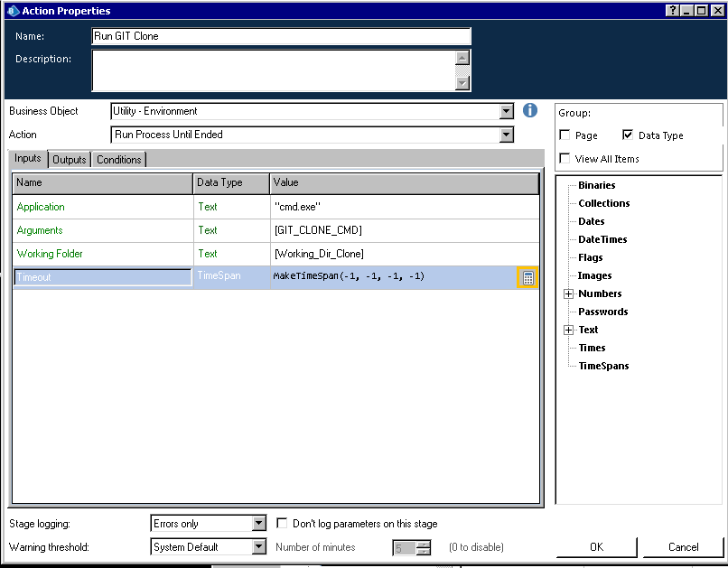Screen dimensions: 728x568
Task: Click the help question mark button
Action: coord(673,11)
